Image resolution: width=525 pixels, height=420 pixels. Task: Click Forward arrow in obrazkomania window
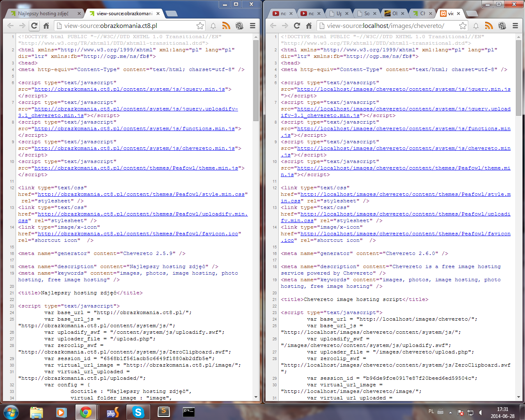point(22,25)
